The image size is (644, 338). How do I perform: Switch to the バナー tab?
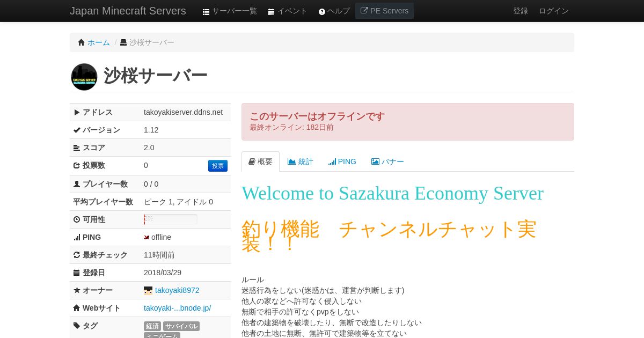click(x=387, y=161)
